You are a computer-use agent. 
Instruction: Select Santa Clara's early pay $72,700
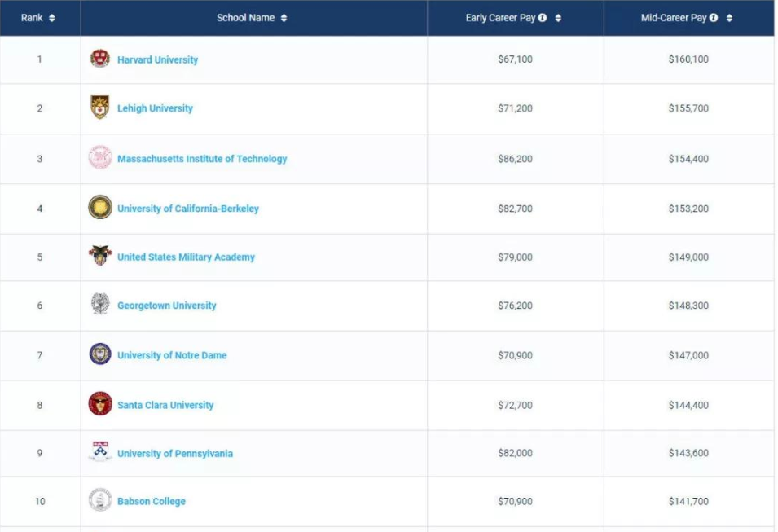[515, 405]
